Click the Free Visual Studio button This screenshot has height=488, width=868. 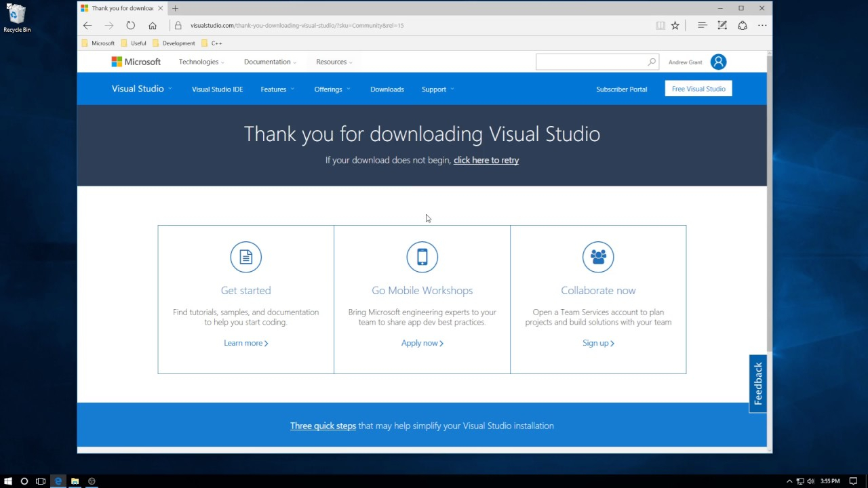click(x=698, y=89)
